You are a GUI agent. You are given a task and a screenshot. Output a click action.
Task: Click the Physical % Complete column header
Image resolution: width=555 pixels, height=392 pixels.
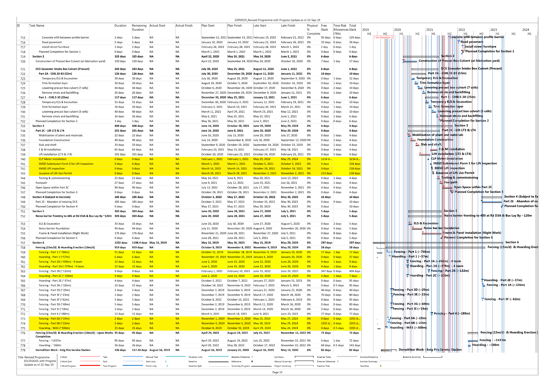coord(313,30)
